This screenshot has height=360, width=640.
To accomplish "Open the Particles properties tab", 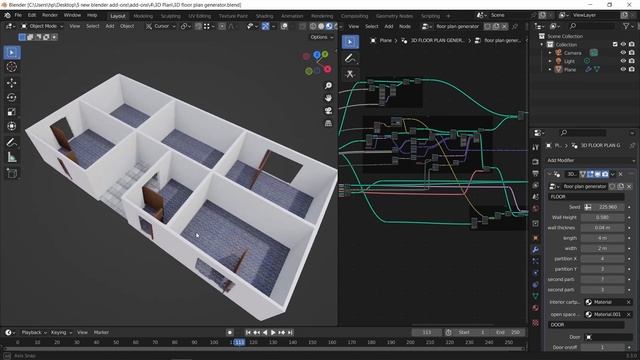I will pyautogui.click(x=536, y=261).
